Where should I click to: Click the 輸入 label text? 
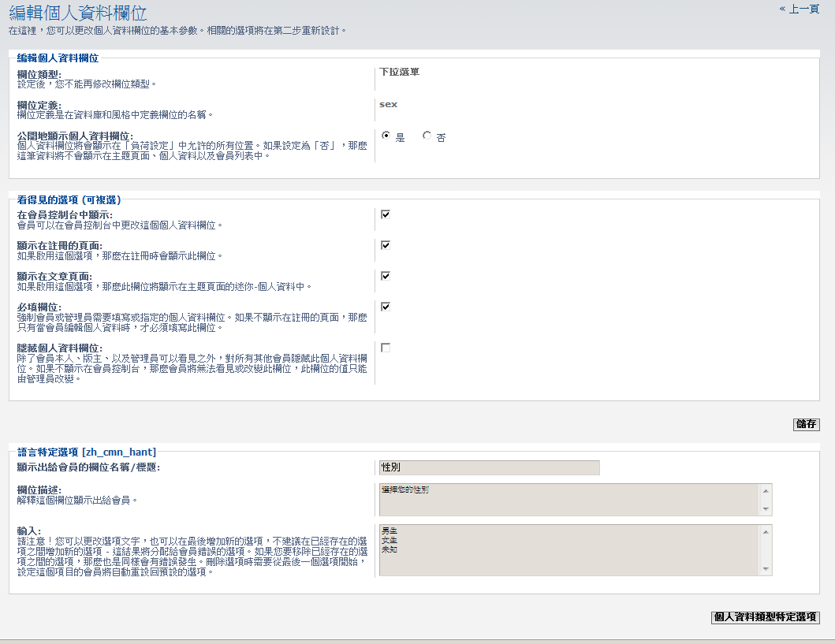[x=28, y=531]
